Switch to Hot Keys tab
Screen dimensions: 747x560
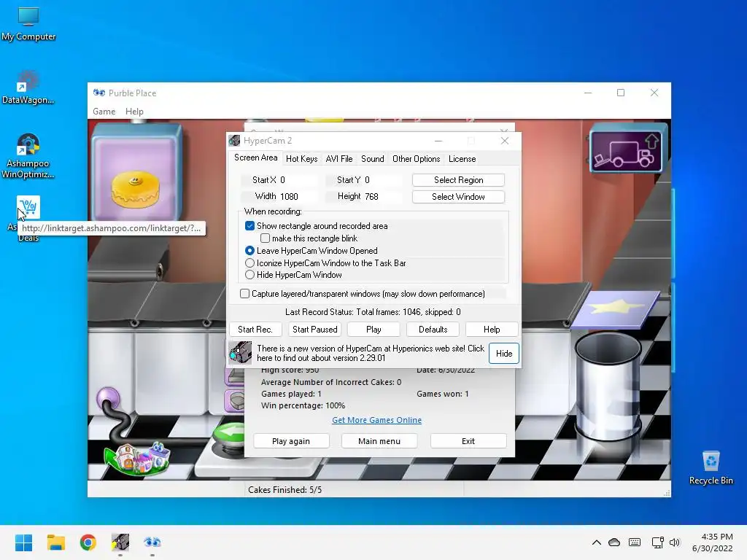(x=301, y=158)
